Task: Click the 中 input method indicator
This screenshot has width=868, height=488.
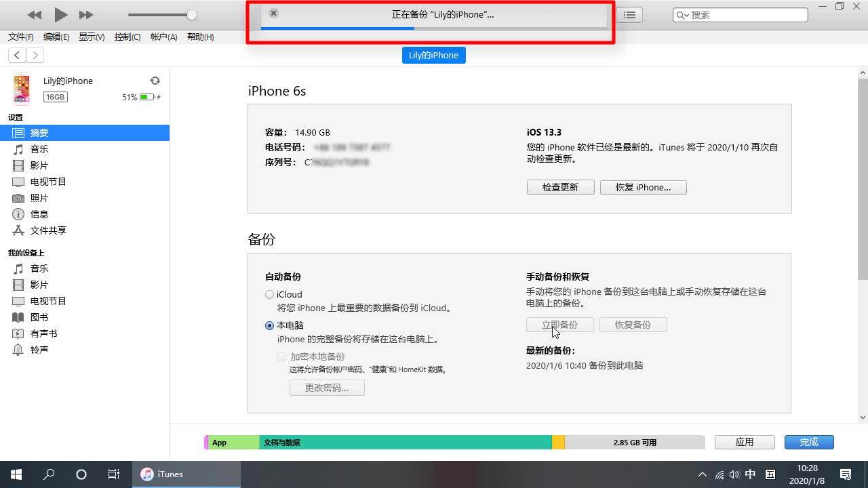Action: [751, 474]
